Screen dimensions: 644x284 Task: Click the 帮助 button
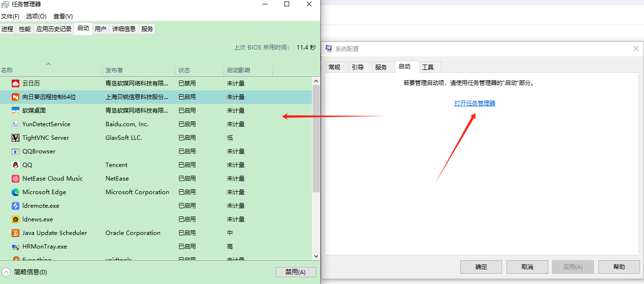click(619, 267)
